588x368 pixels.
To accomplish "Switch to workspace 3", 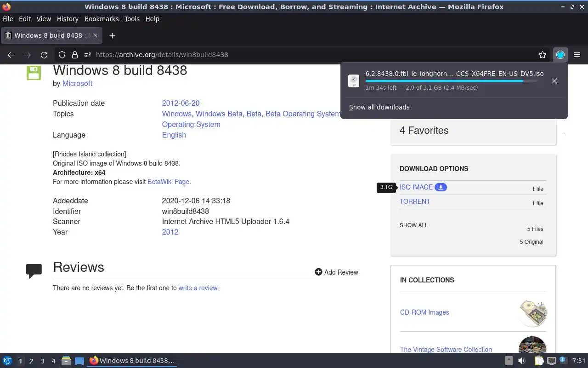I will click(x=42, y=361).
